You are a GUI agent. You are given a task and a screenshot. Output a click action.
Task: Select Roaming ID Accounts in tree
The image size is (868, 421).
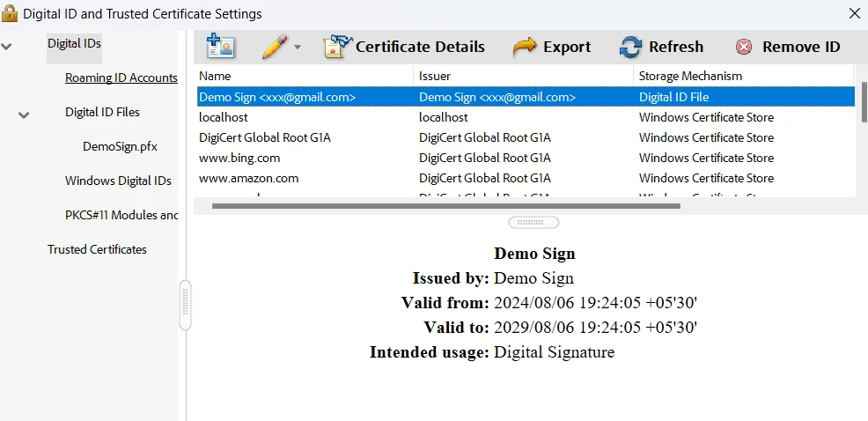(x=121, y=78)
